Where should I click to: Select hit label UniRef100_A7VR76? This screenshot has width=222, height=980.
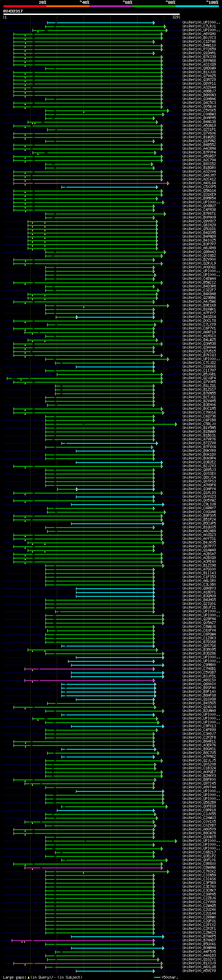click(x=199, y=439)
